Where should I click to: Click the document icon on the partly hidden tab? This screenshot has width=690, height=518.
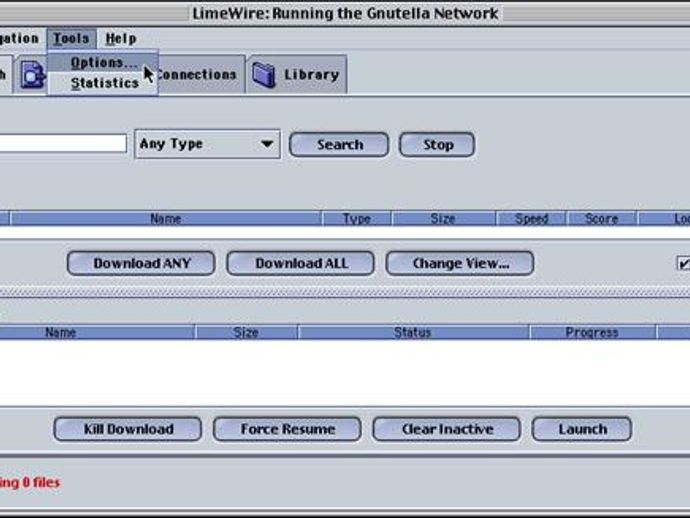point(33,75)
